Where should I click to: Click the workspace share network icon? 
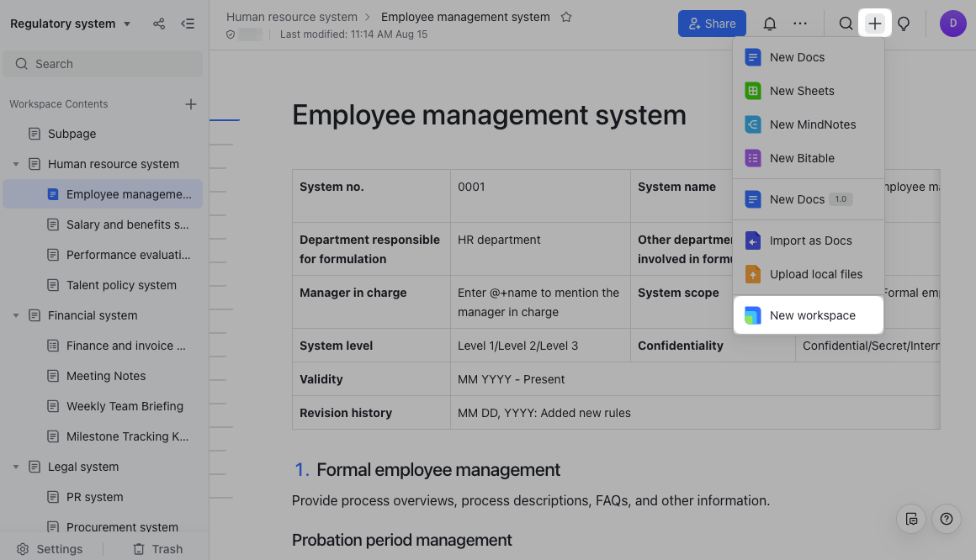[159, 24]
